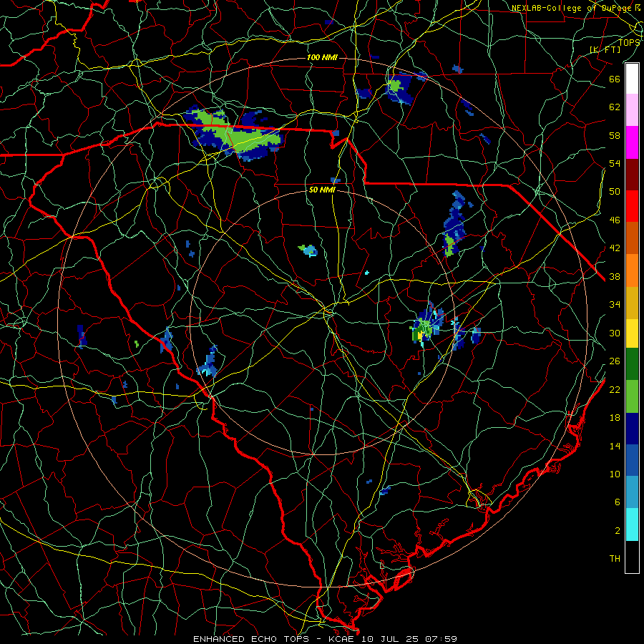Image resolution: width=644 pixels, height=644 pixels.
Task: Click the legend value "6"
Action: 617,502
